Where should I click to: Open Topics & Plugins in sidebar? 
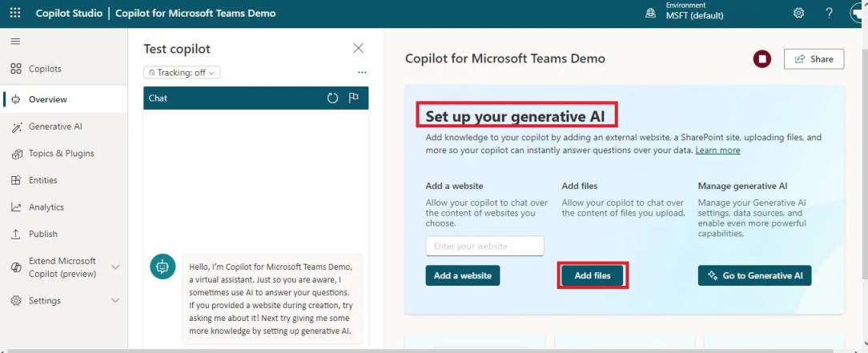pyautogui.click(x=62, y=153)
